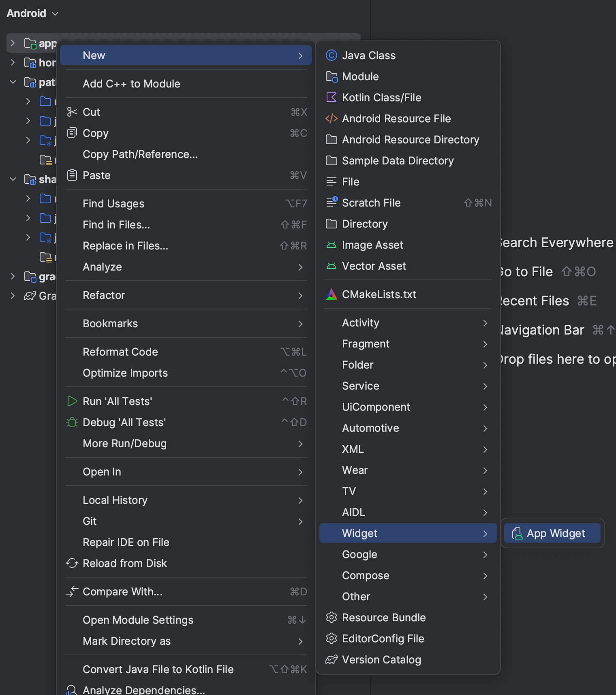Click the Android Resource Directory folder icon

coord(332,140)
